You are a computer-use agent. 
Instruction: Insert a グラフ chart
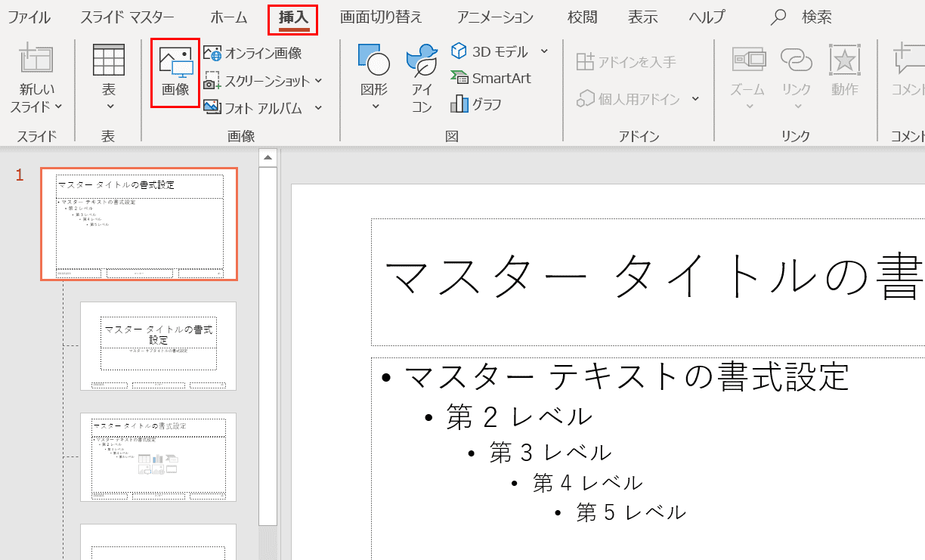tap(476, 104)
